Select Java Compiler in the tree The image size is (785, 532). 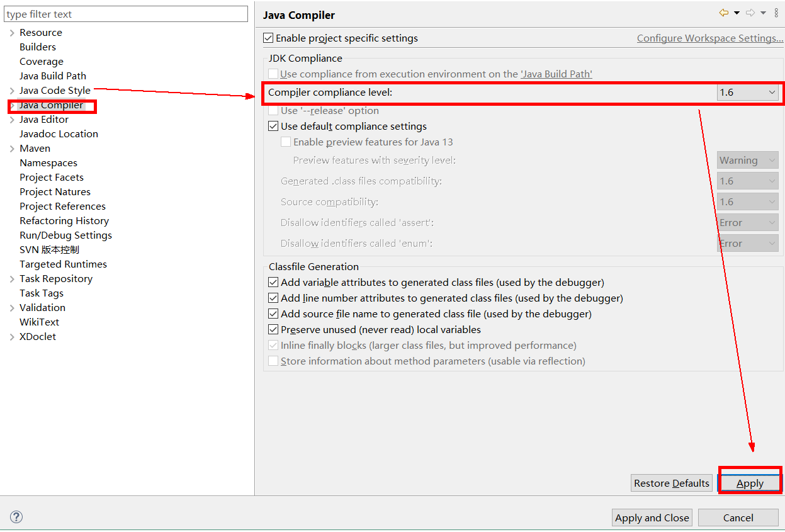click(x=51, y=105)
